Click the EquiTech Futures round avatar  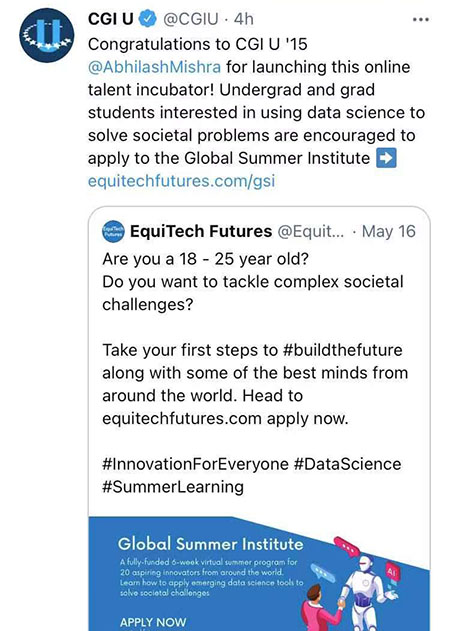coord(113,231)
